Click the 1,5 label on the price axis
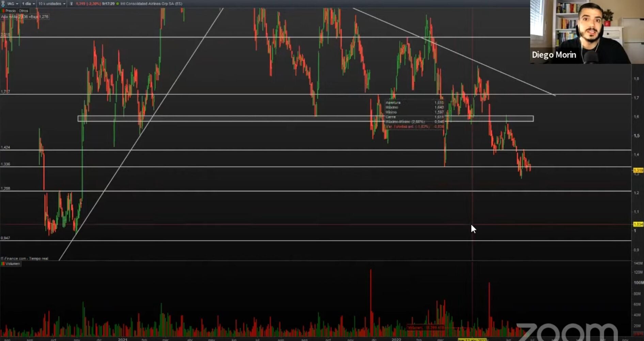Viewport: 644px width, 341px height. (x=637, y=136)
